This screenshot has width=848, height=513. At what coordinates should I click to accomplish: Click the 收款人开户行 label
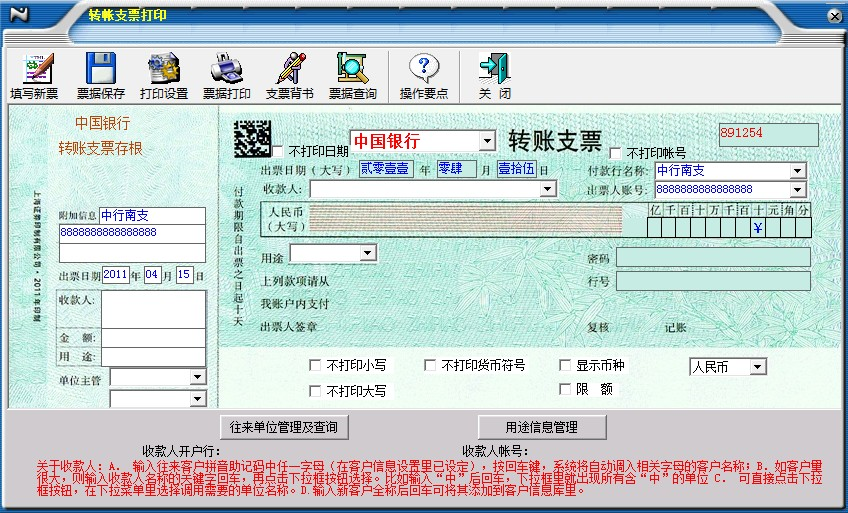click(181, 451)
